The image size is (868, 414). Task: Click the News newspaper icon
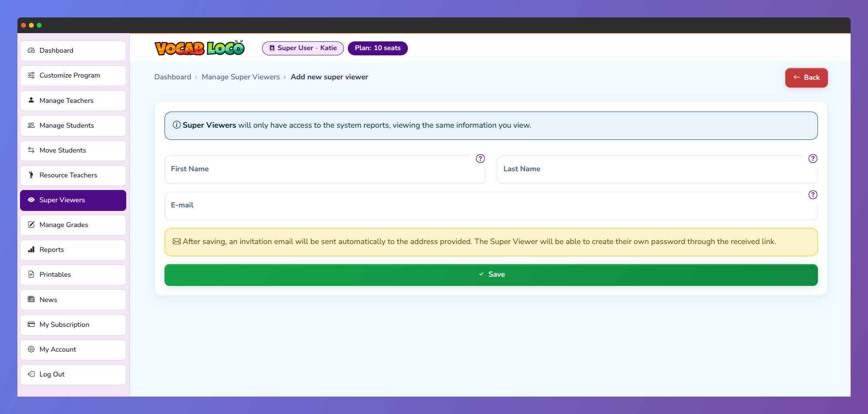coord(31,299)
